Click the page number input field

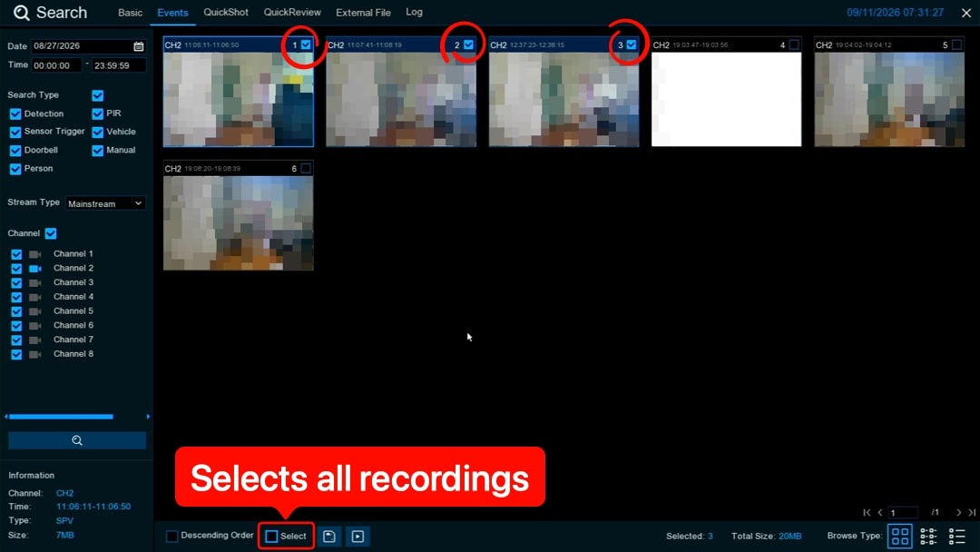click(903, 513)
